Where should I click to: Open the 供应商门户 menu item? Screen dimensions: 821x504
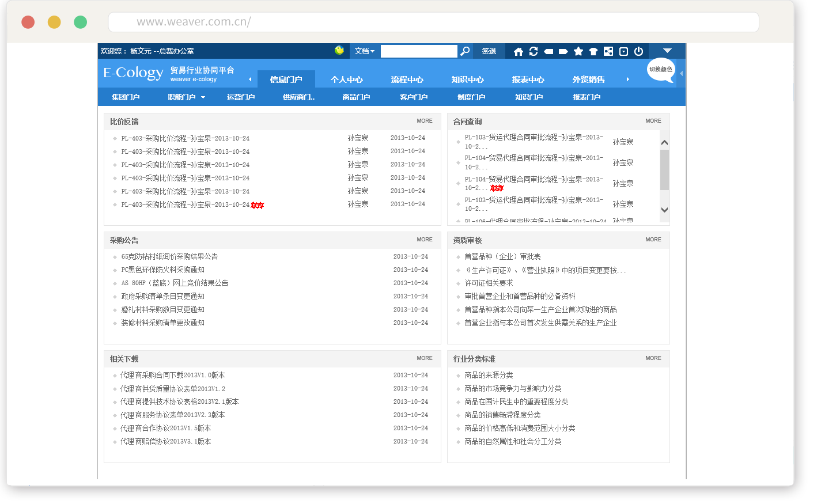[298, 97]
